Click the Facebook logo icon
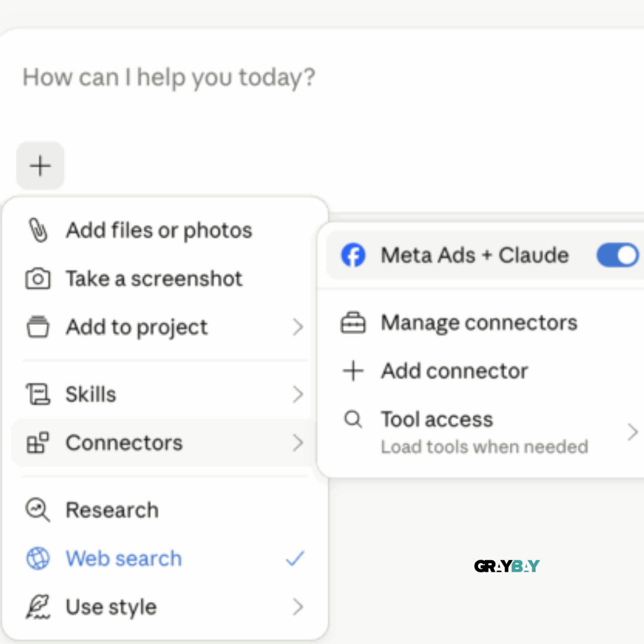Image resolution: width=644 pixels, height=644 pixels. [353, 255]
